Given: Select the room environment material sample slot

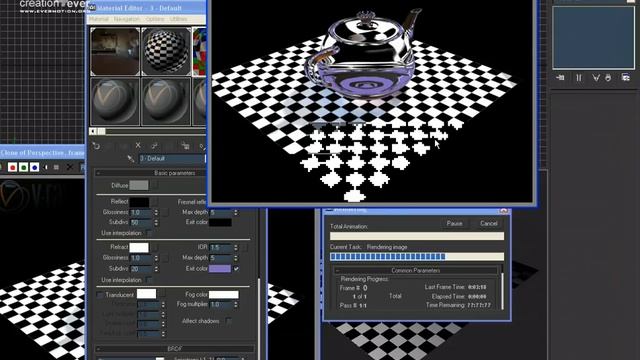Looking at the screenshot, I should (115, 51).
